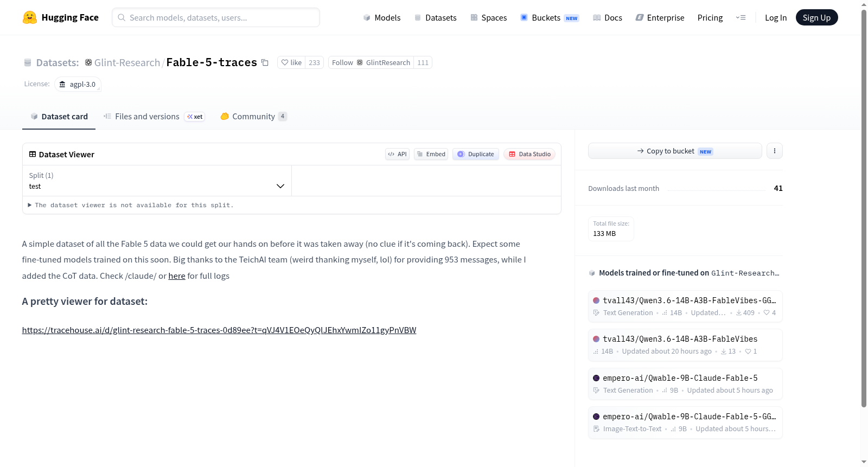Open the more navigation menu icon

click(x=741, y=17)
